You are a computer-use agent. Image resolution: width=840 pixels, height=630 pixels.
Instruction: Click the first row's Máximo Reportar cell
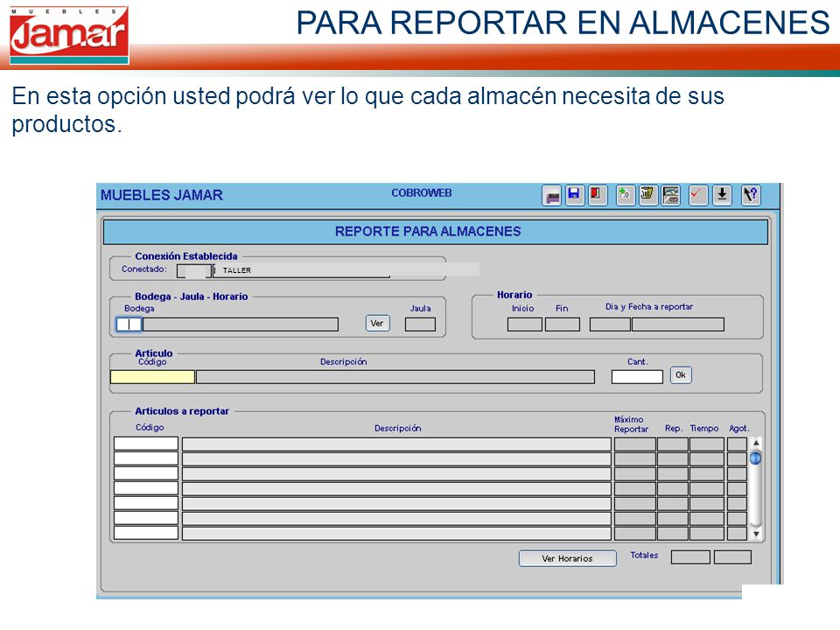(x=635, y=444)
